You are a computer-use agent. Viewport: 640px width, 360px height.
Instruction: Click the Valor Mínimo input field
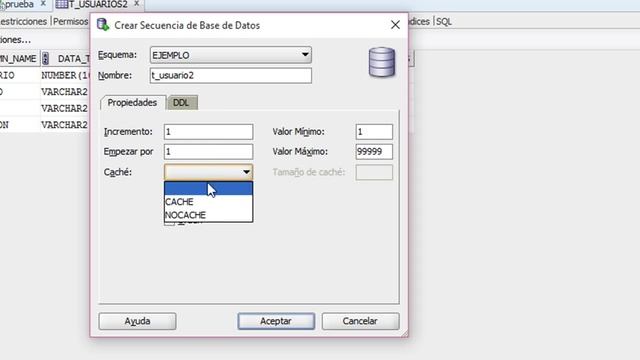click(x=374, y=132)
